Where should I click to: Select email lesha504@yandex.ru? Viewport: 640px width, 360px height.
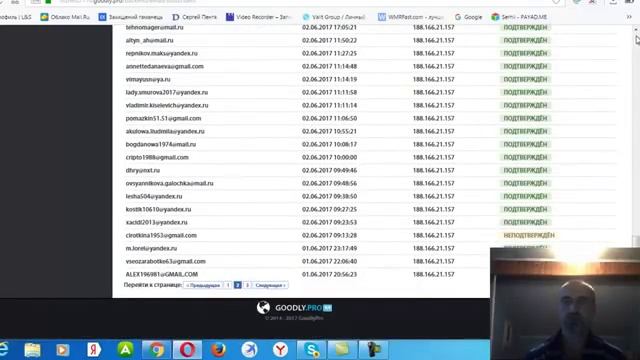pos(154,196)
